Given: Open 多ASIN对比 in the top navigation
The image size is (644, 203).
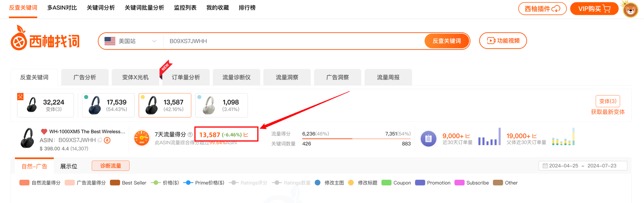Looking at the screenshot, I should [62, 8].
